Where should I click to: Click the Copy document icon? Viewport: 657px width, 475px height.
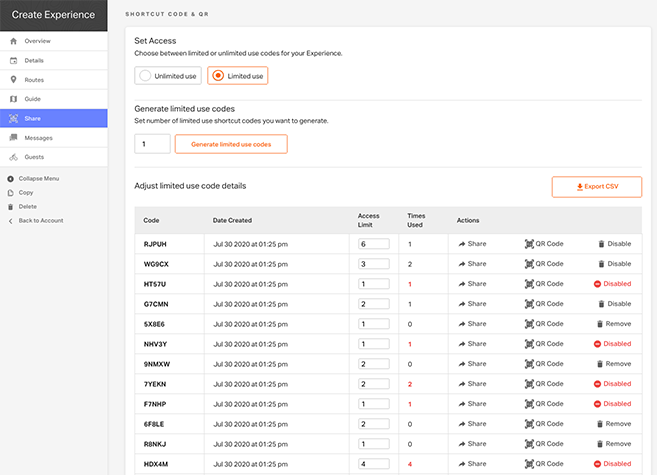pos(10,193)
